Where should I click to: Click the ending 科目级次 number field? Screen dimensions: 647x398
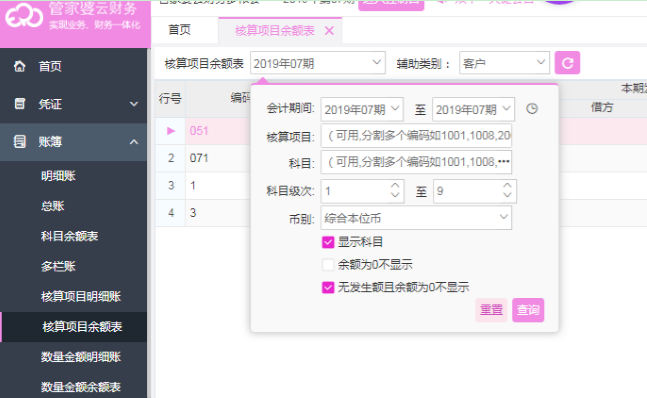click(475, 191)
